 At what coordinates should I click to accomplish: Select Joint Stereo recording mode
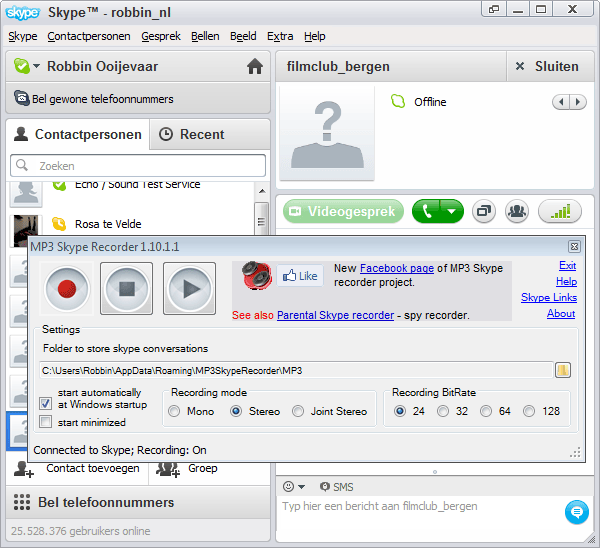coord(298,411)
